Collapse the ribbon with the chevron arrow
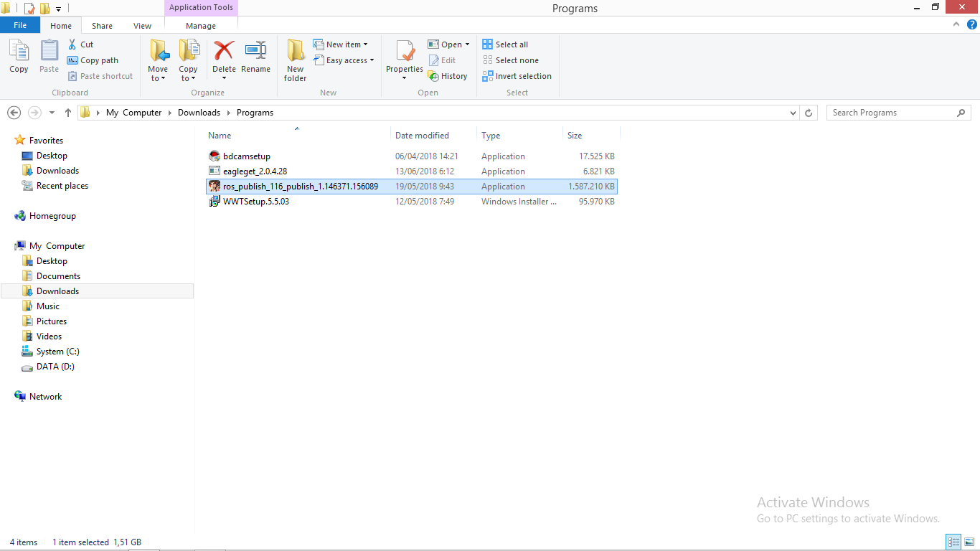The height and width of the screenshot is (551, 980). [x=956, y=24]
